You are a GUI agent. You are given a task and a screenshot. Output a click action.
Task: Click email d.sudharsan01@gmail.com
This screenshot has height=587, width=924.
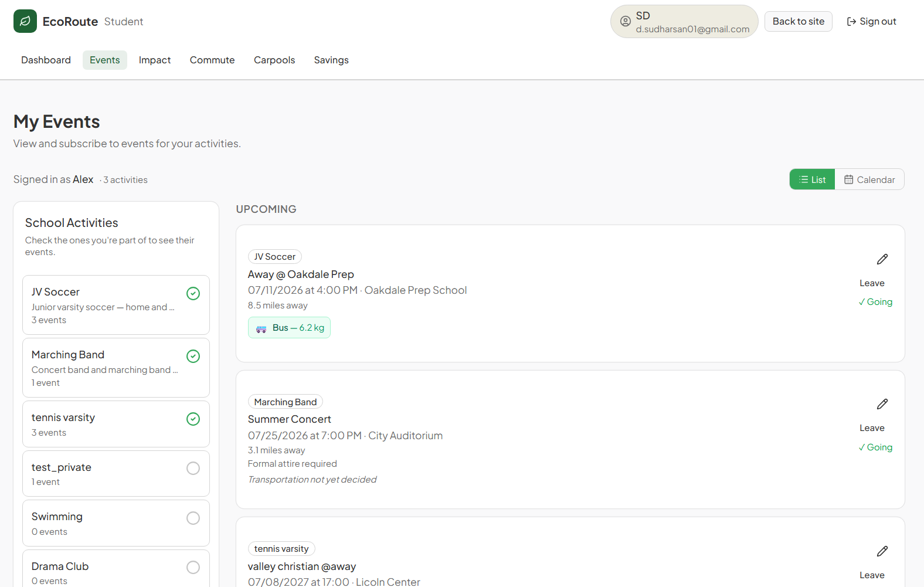coord(692,29)
